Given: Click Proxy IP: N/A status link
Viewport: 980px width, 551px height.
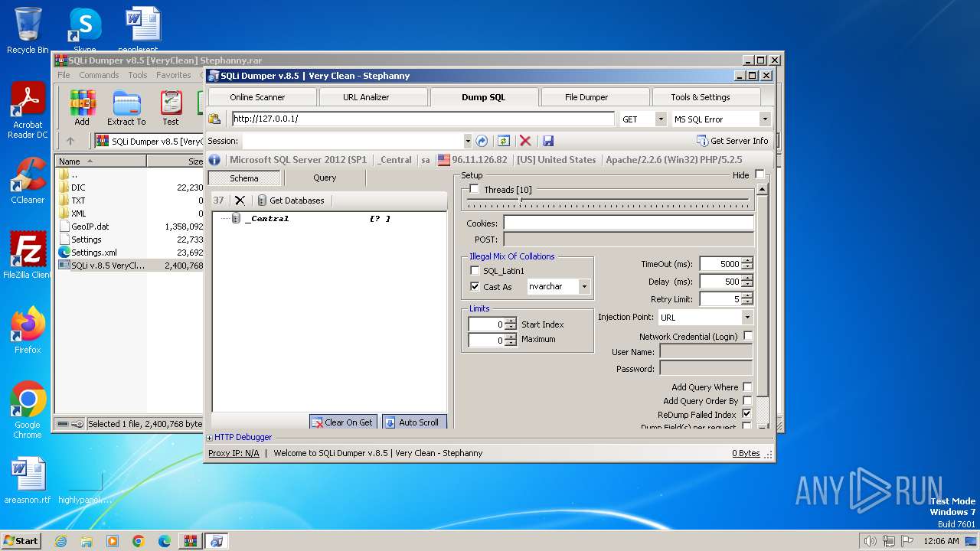Looking at the screenshot, I should coord(234,453).
